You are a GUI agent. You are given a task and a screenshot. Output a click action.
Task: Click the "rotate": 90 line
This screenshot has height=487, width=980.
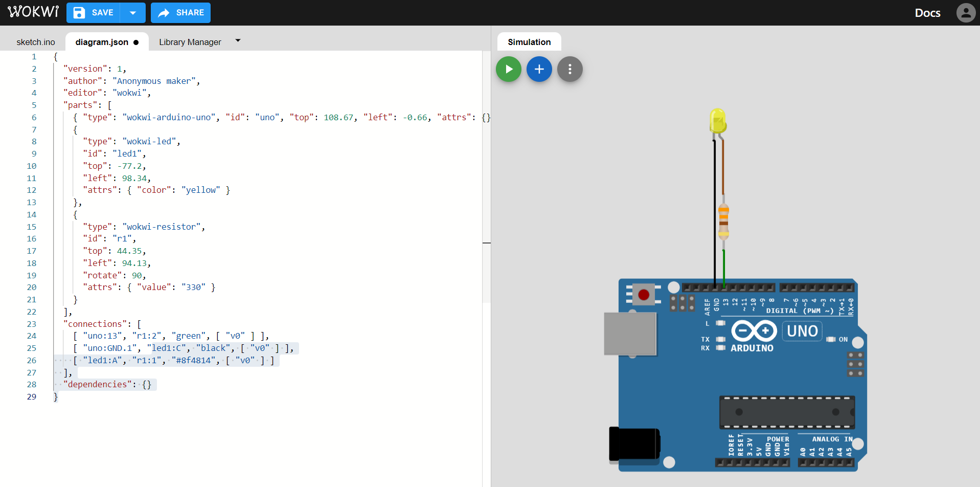tap(115, 275)
